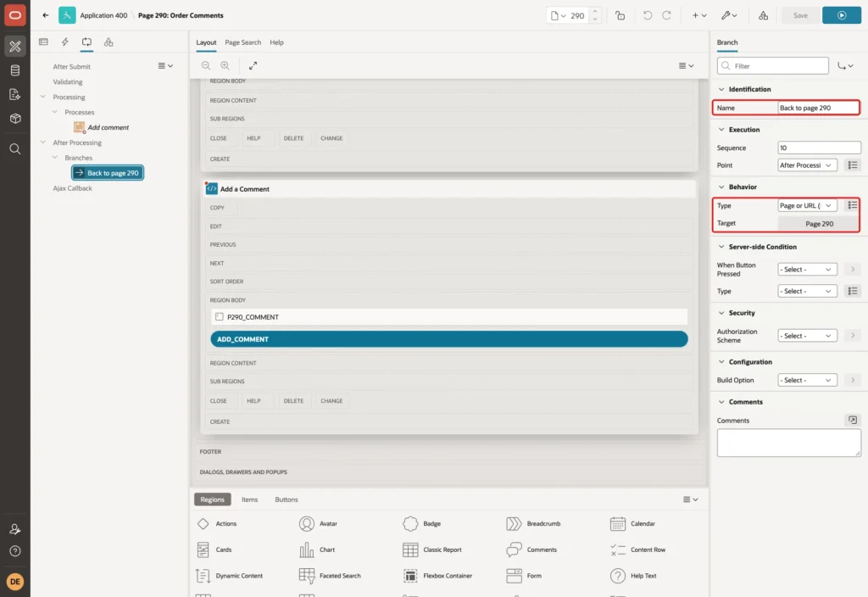Expand the layout to full view
868x597 pixels.
pos(253,65)
